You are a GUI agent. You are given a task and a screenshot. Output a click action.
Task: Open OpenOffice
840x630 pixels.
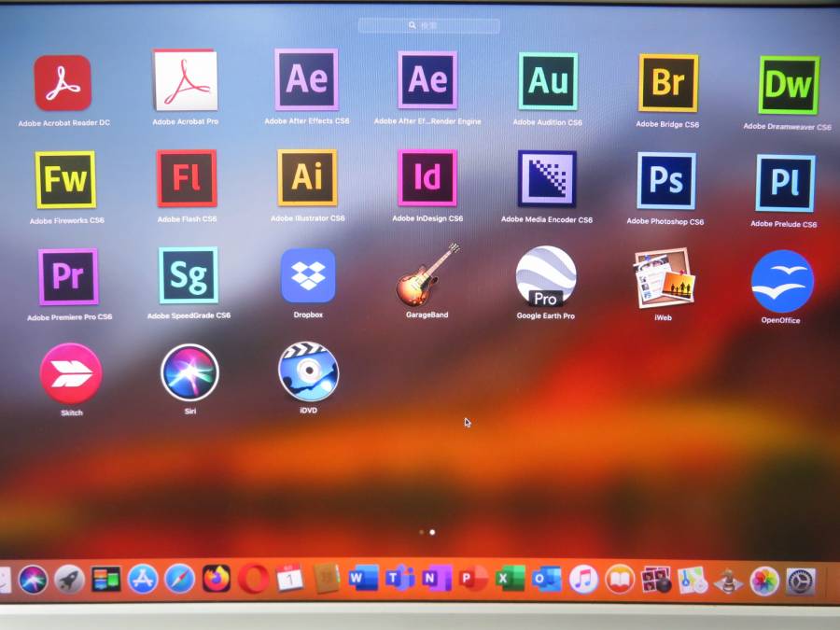coord(782,281)
